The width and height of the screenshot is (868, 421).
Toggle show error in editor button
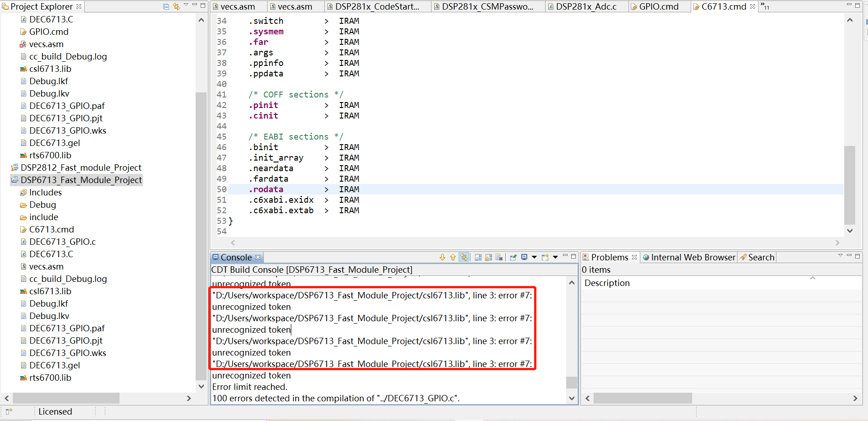464,257
